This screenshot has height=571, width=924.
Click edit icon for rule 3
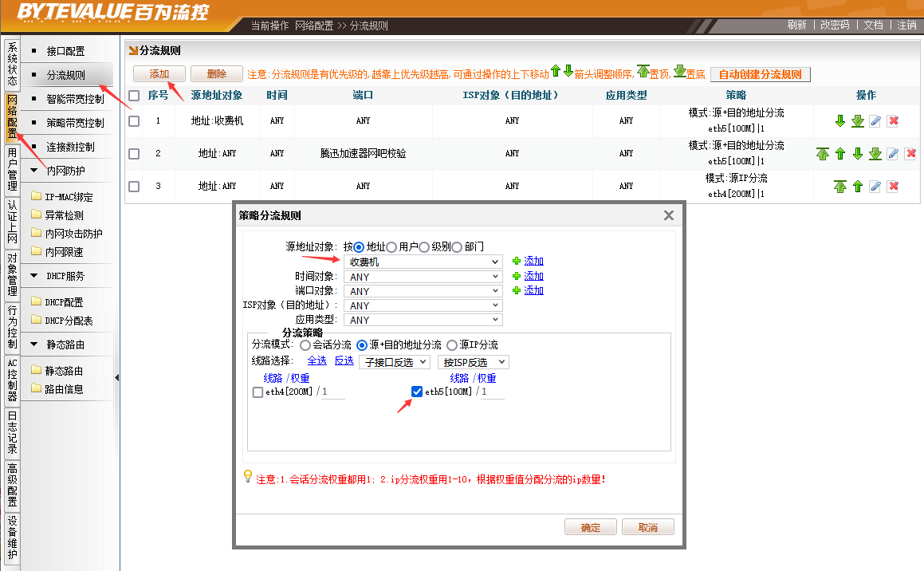[875, 187]
